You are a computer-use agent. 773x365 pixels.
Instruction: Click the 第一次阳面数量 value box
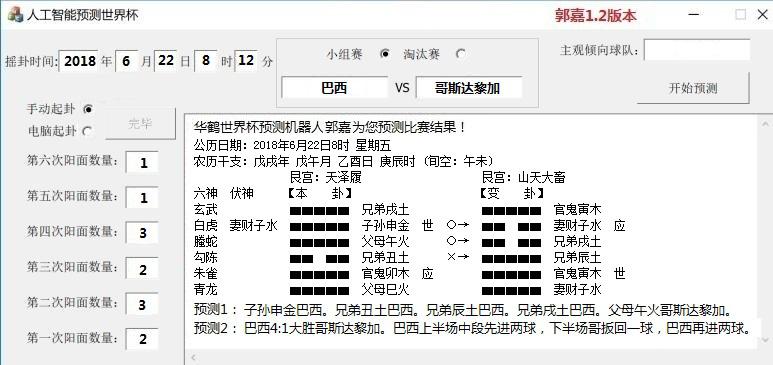pos(142,339)
